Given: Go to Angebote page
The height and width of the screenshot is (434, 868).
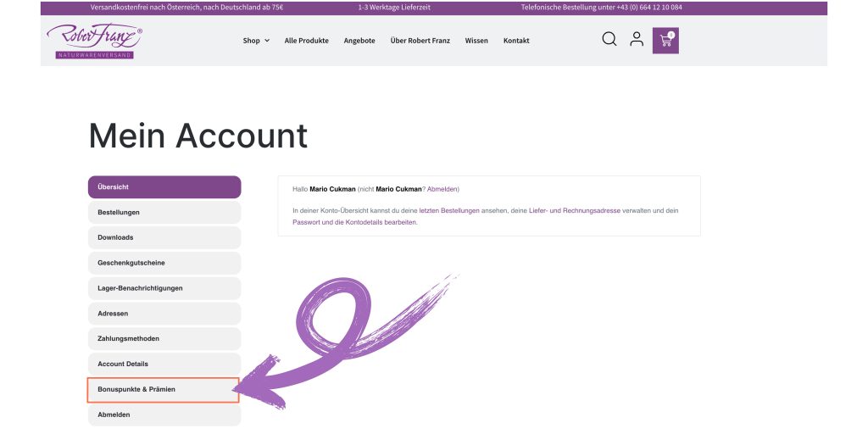Looking at the screenshot, I should click(x=359, y=41).
